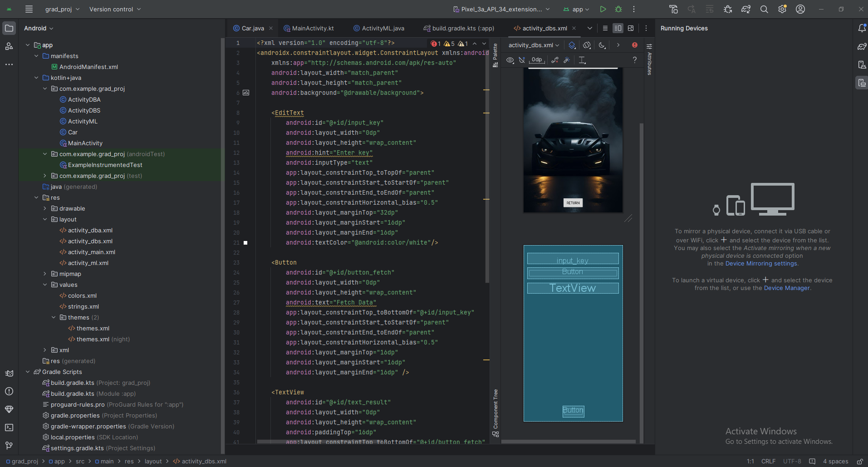Open Git tool window in left sidebar
This screenshot has height=467, width=868.
point(9,445)
